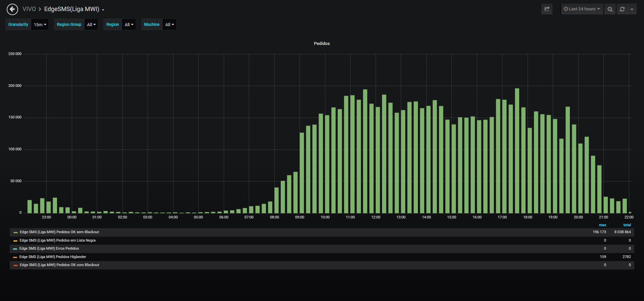Image resolution: width=644 pixels, height=301 pixels.
Task: Open Region All dropdown
Action: click(129, 24)
